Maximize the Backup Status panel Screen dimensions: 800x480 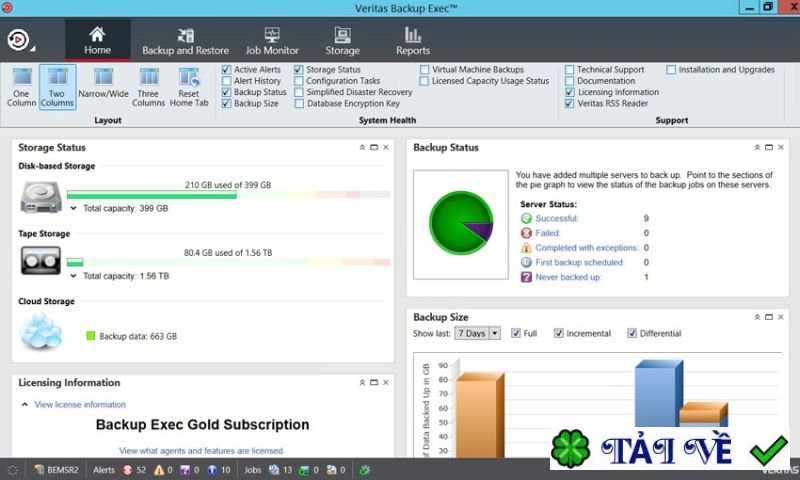769,147
